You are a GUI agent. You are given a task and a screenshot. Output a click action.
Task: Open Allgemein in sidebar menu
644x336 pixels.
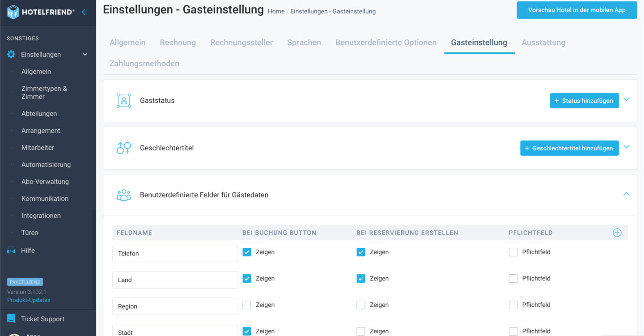[x=36, y=72]
